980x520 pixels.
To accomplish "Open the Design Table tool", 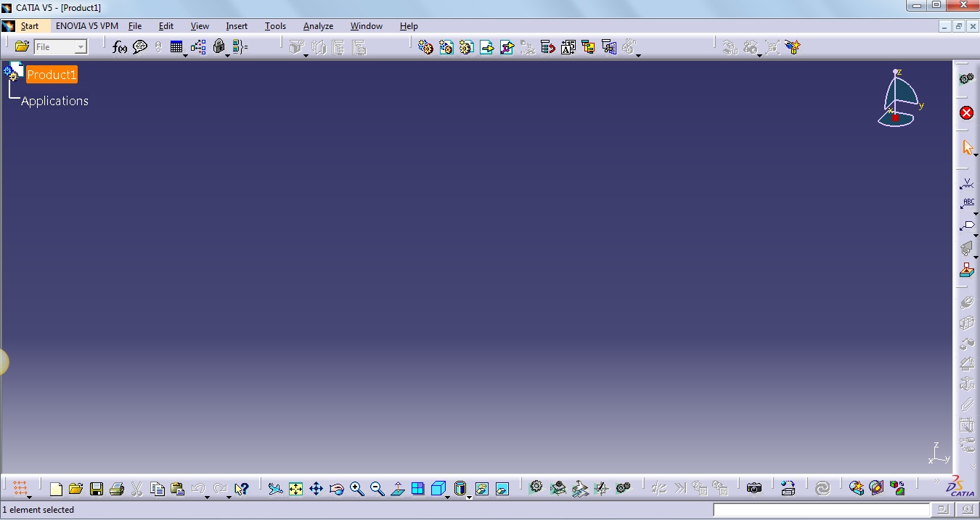I will click(x=176, y=47).
